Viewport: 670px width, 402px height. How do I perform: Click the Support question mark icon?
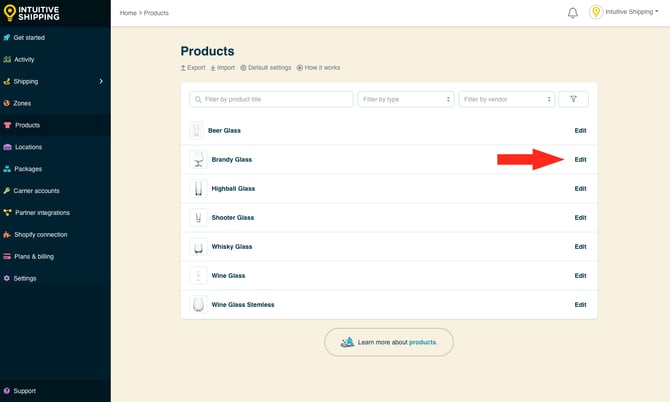tap(6, 390)
